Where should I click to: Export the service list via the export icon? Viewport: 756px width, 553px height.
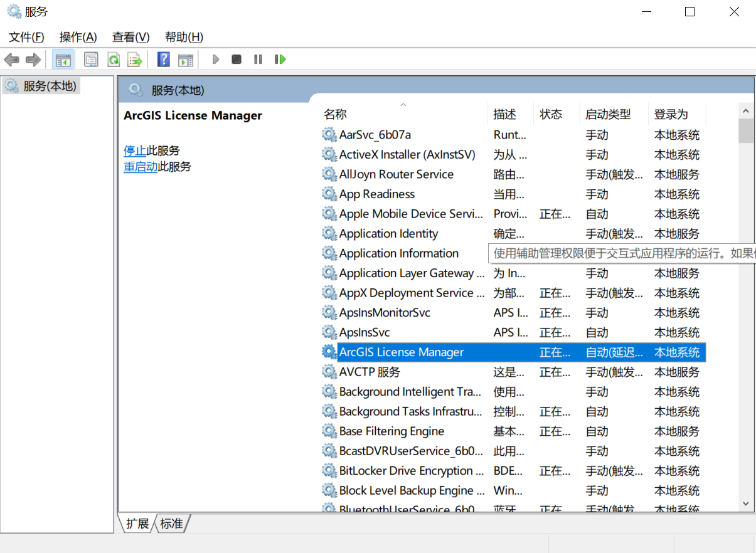click(135, 59)
